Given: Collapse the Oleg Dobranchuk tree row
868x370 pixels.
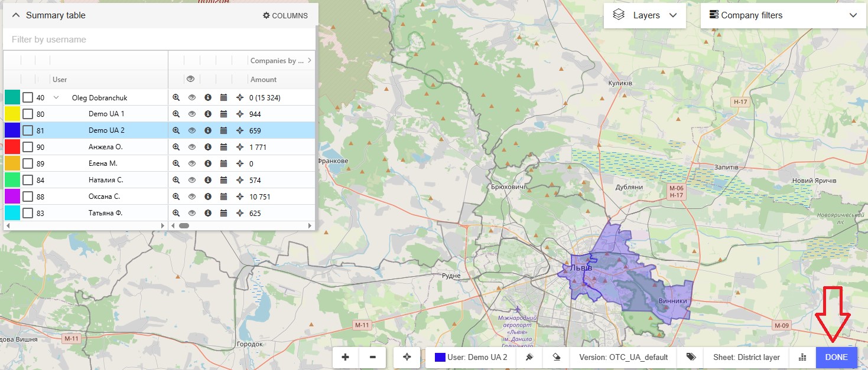Looking at the screenshot, I should 56,97.
